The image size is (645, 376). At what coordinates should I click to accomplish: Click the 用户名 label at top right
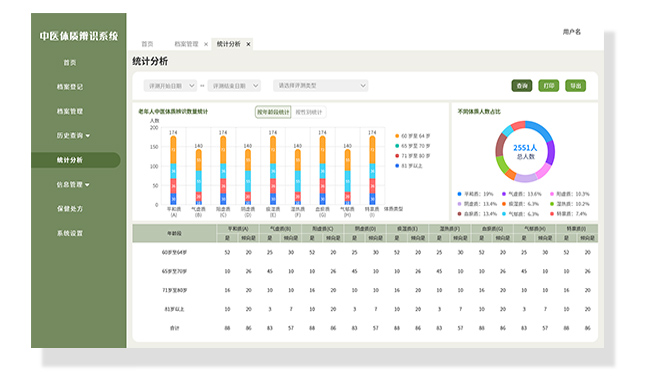click(x=572, y=32)
